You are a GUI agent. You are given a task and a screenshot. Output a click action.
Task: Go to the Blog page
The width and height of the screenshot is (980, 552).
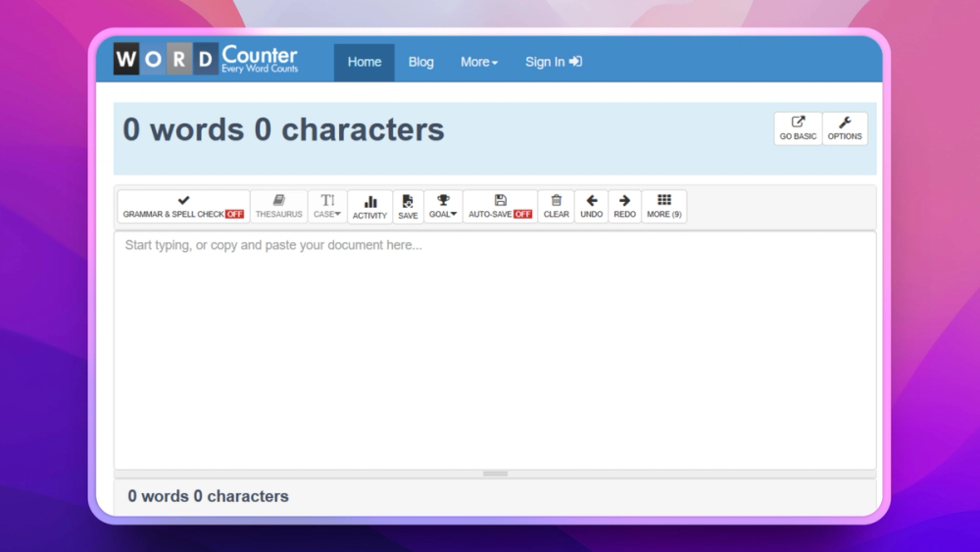tap(420, 62)
